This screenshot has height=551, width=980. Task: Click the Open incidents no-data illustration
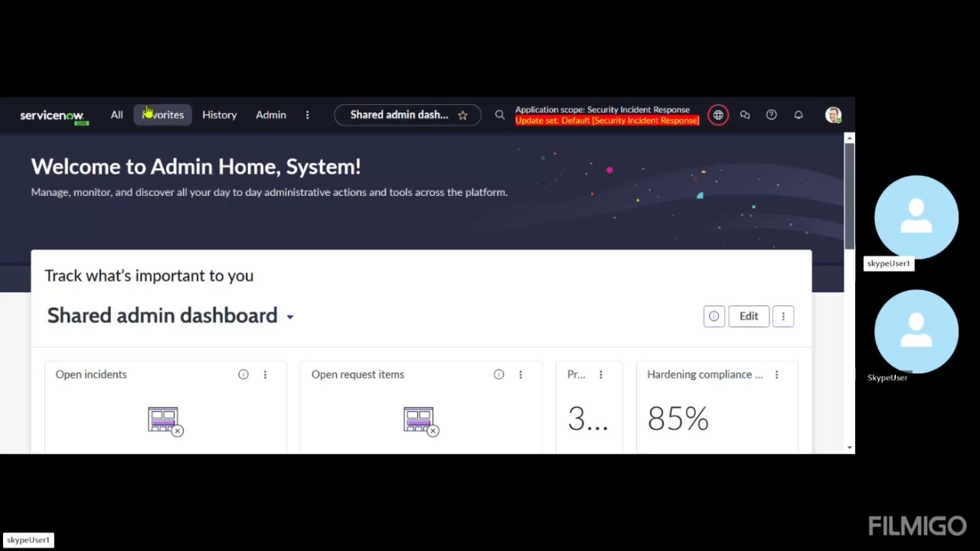tap(165, 421)
